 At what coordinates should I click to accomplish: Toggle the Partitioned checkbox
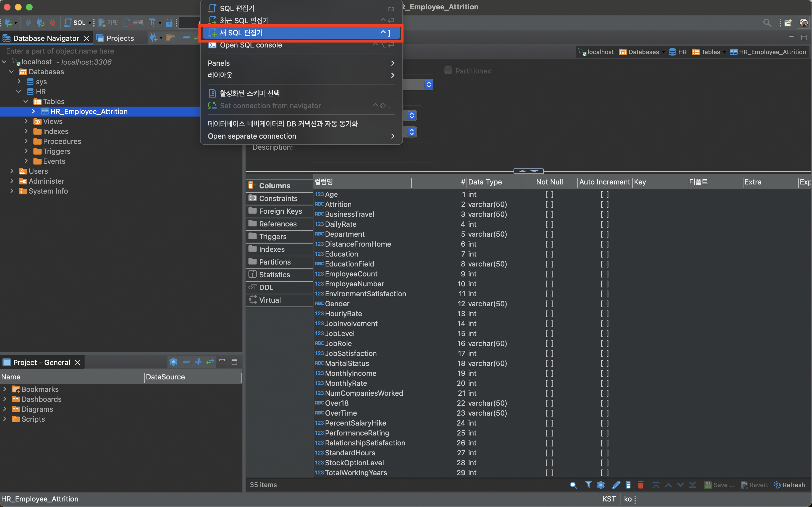[448, 70]
